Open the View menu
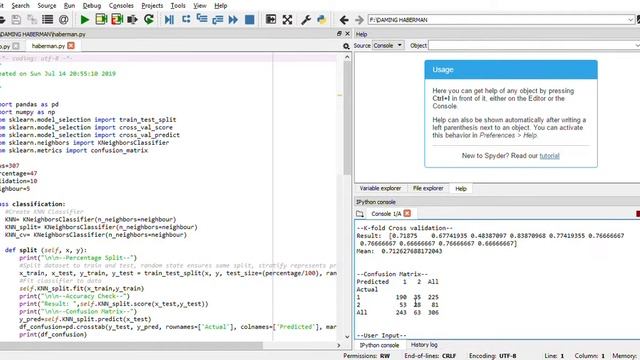The width and height of the screenshot is (640, 360). click(x=200, y=6)
